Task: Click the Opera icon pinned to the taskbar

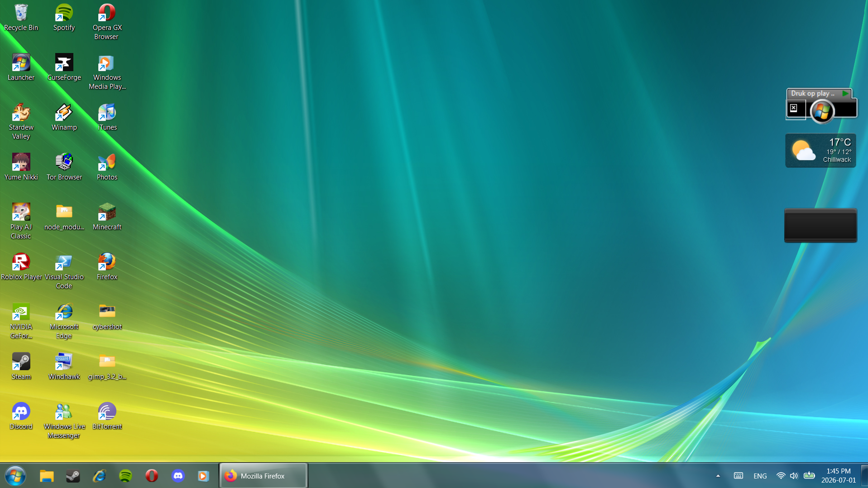Action: 152,476
